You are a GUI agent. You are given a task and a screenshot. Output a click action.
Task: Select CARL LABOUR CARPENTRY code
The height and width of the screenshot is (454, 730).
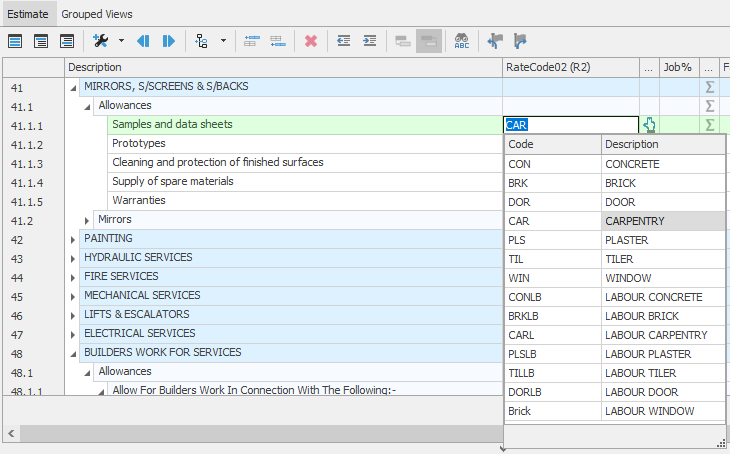click(615, 335)
